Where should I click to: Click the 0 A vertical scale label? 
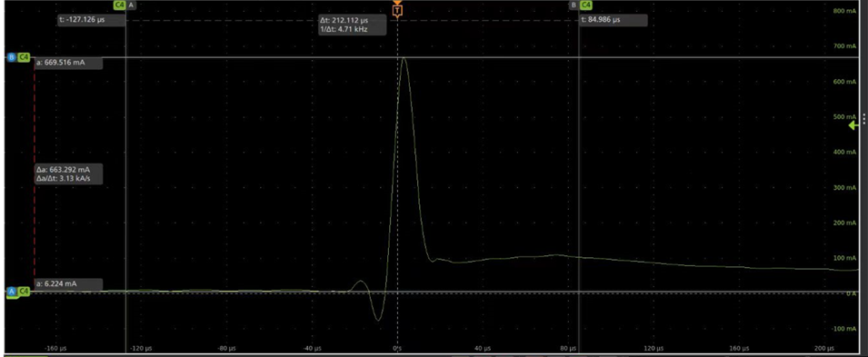pos(852,293)
